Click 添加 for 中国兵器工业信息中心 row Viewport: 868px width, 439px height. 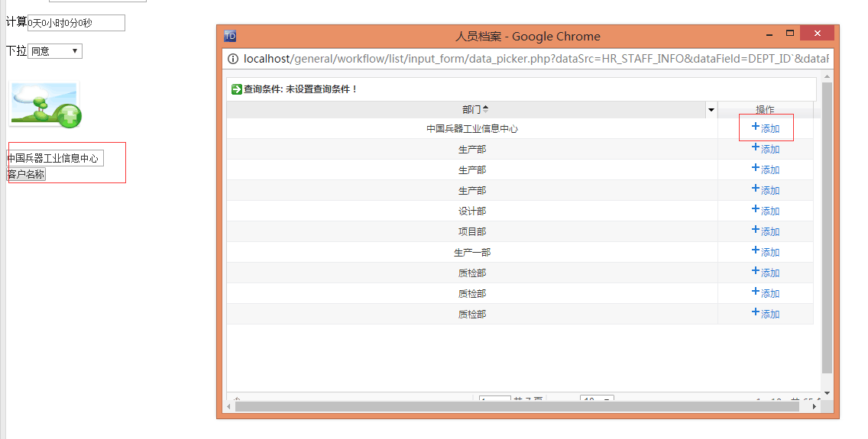tap(765, 128)
